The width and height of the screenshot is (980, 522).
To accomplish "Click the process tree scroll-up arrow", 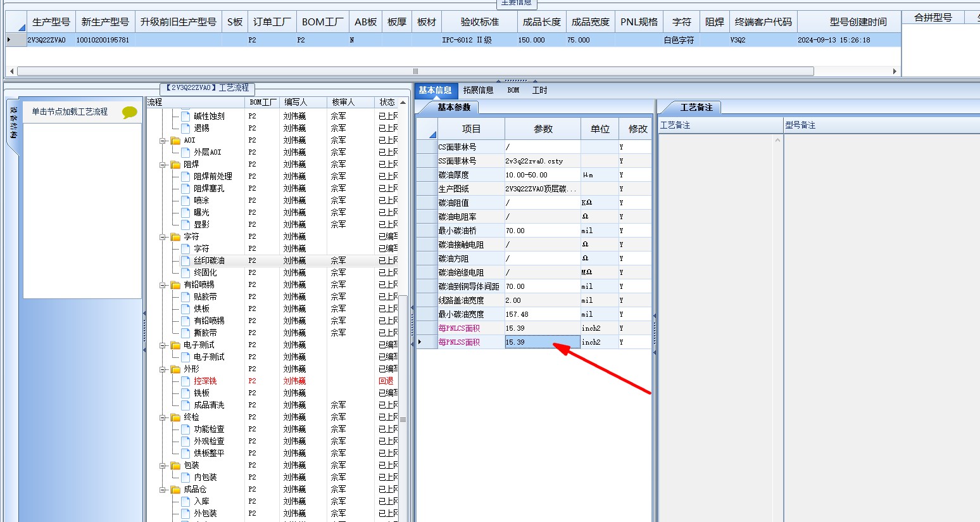I will click(403, 103).
